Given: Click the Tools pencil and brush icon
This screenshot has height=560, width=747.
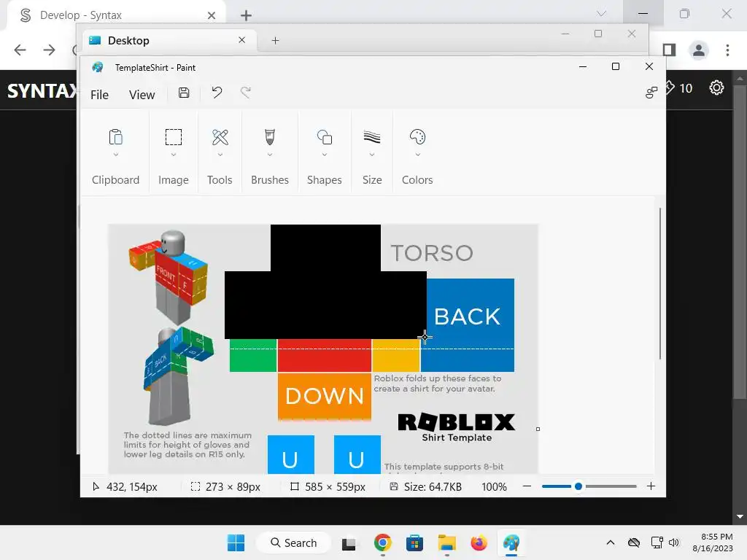Looking at the screenshot, I should [220, 137].
